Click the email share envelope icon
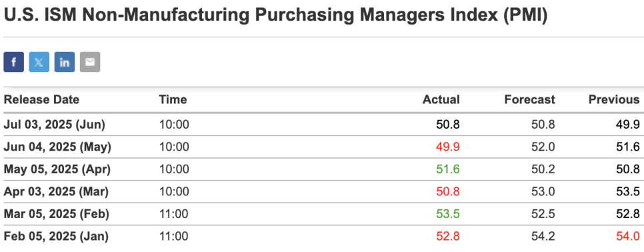Screen dimensions: 644x252 pos(90,62)
